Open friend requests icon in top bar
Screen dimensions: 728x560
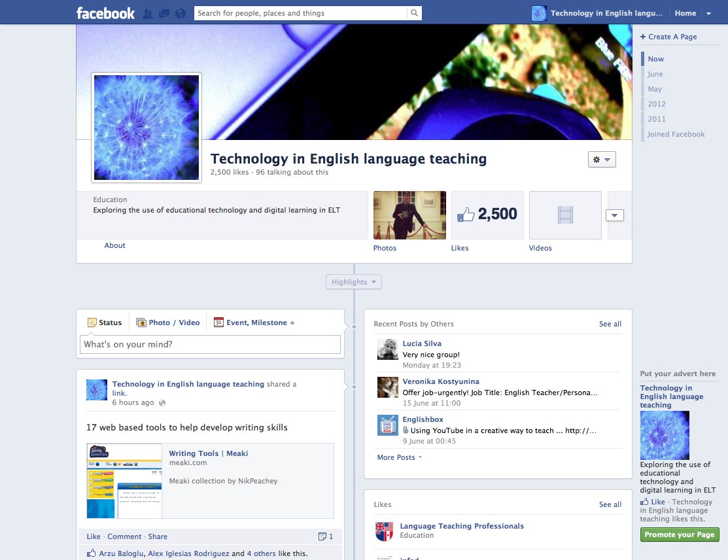[148, 14]
